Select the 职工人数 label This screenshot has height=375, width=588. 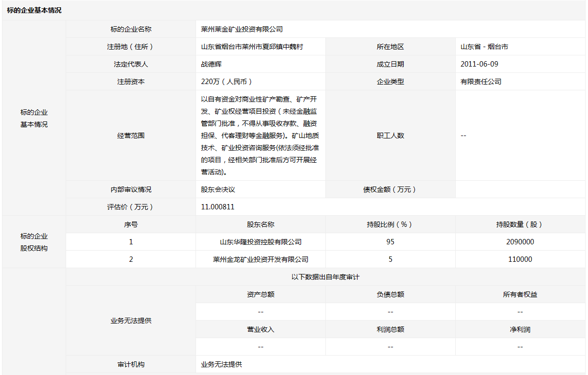point(391,136)
